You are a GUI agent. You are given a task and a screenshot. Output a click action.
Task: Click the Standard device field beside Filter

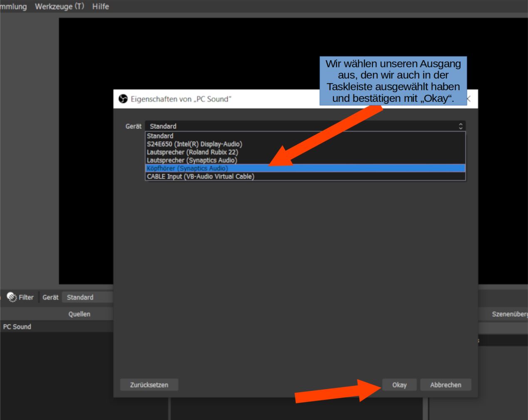(x=87, y=297)
